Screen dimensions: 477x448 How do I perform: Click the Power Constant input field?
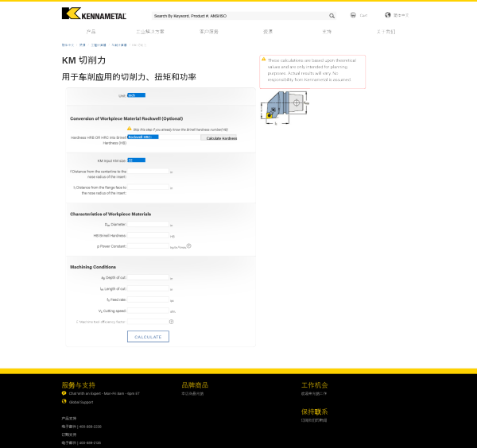click(x=148, y=246)
